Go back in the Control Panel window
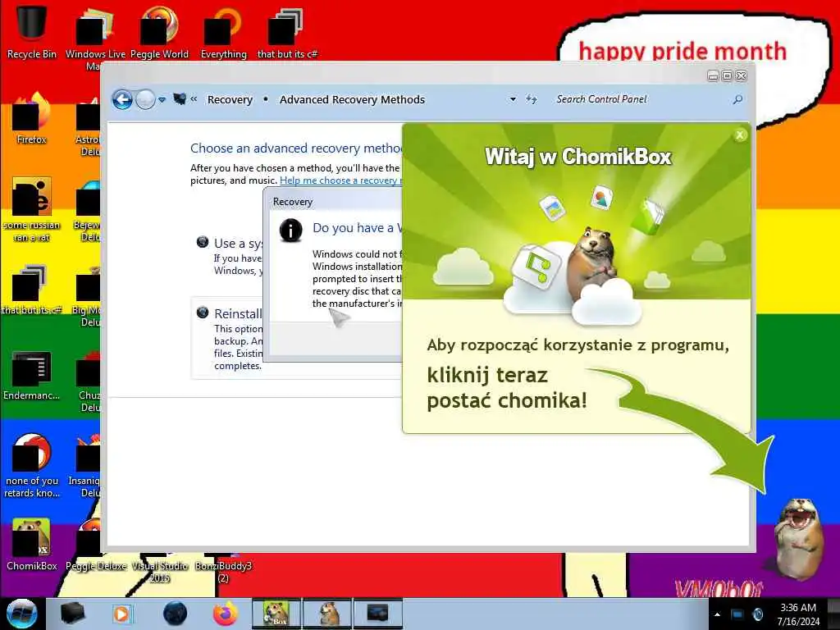The image size is (840, 630). click(122, 99)
